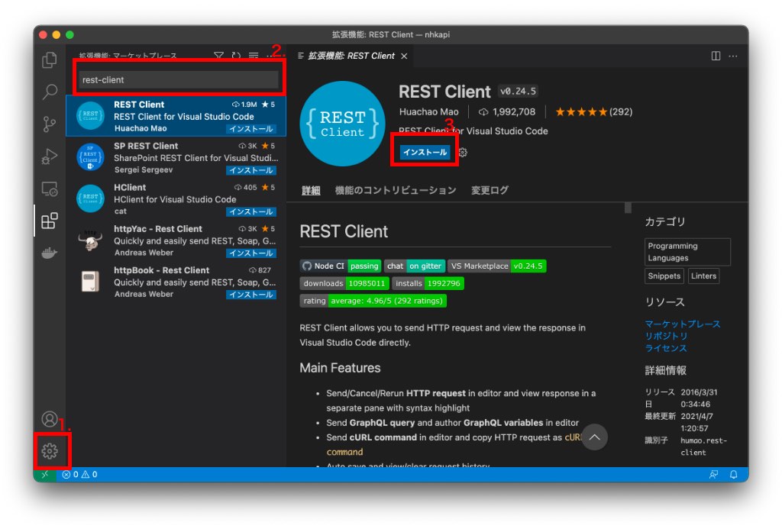Switch to the 機能のコントリビューション tab

395,190
